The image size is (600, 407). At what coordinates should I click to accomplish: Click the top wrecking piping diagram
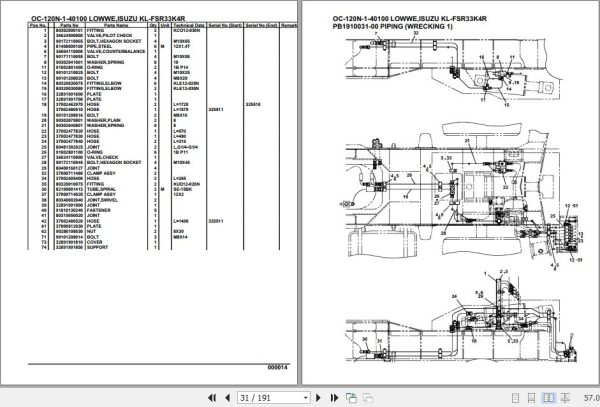454,69
